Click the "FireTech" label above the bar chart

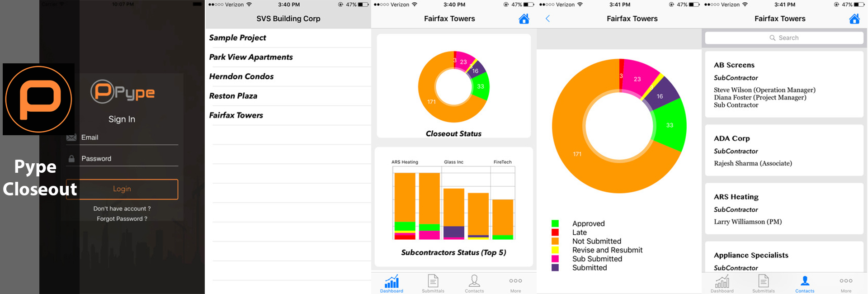pos(503,162)
